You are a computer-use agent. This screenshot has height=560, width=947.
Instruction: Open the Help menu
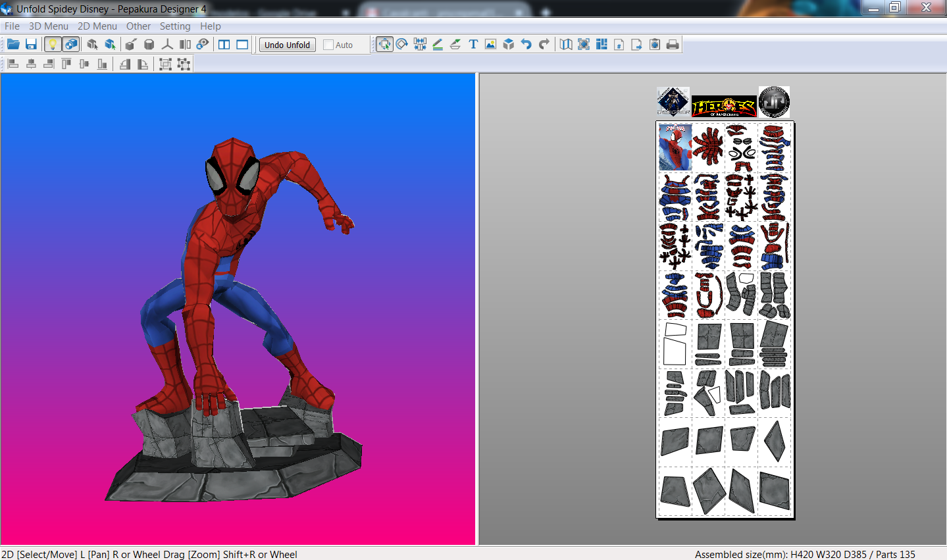pyautogui.click(x=210, y=26)
